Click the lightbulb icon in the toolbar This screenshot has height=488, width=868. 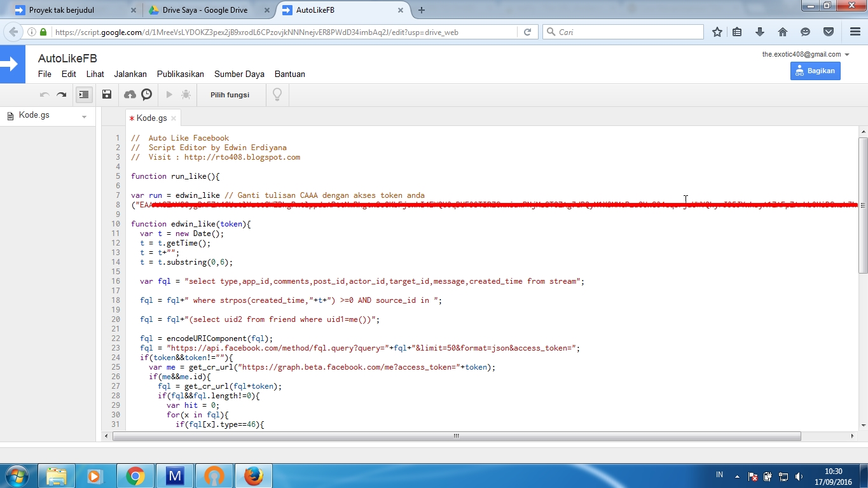277,95
